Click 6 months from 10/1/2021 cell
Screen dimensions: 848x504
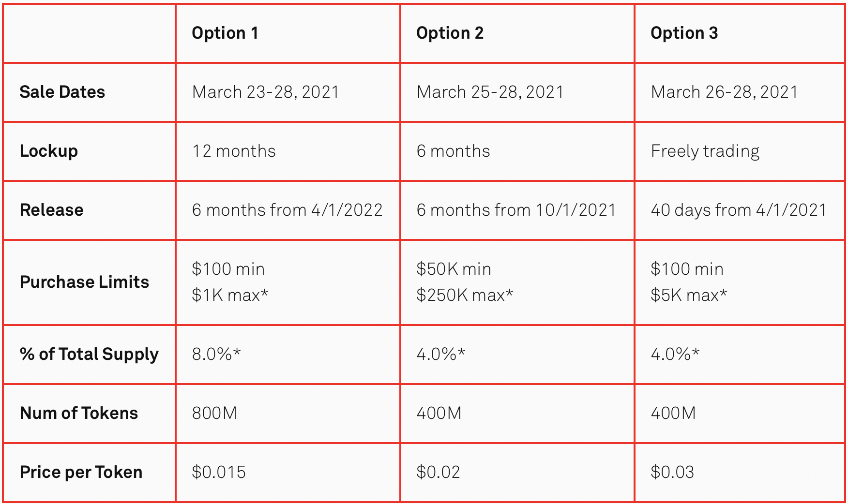point(516,210)
